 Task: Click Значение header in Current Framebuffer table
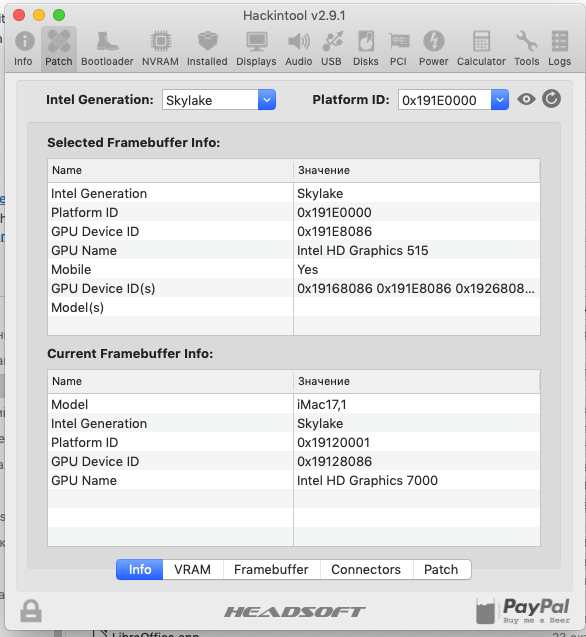click(417, 381)
